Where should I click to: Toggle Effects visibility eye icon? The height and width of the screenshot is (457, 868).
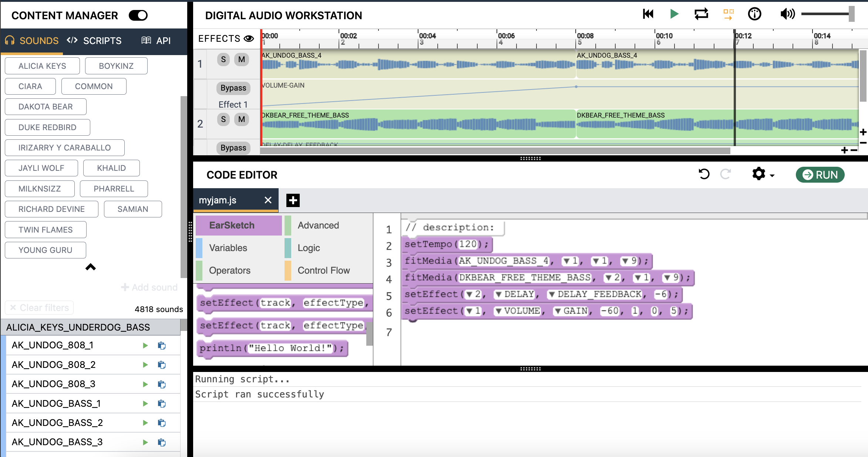(x=249, y=38)
